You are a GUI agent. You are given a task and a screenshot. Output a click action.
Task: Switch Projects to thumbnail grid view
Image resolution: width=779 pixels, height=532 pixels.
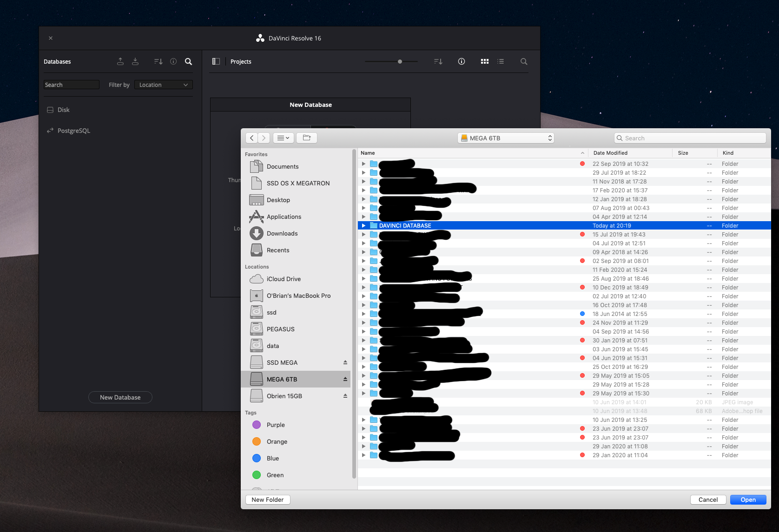click(485, 61)
